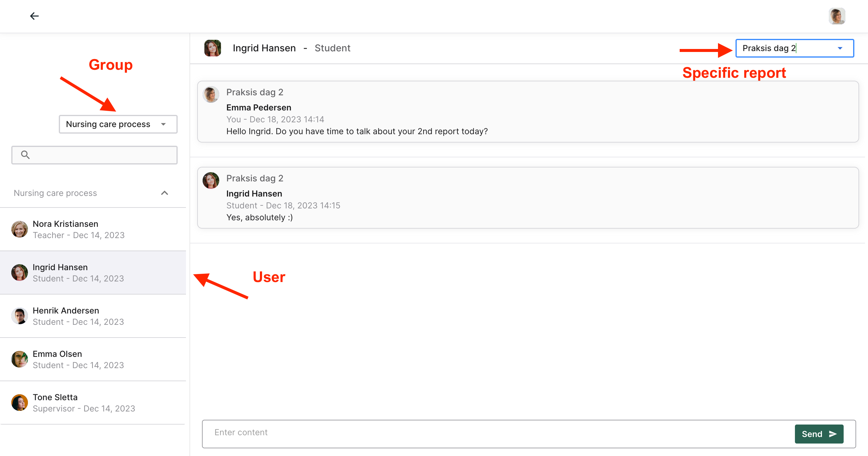This screenshot has height=456, width=868.
Task: Select Emma Olsen conversation
Action: pos(93,359)
